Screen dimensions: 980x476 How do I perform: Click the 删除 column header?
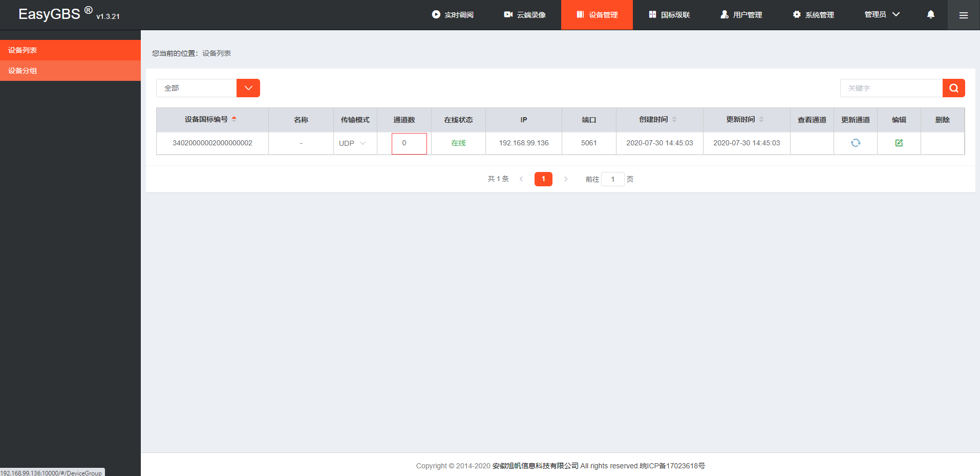pyautogui.click(x=943, y=120)
